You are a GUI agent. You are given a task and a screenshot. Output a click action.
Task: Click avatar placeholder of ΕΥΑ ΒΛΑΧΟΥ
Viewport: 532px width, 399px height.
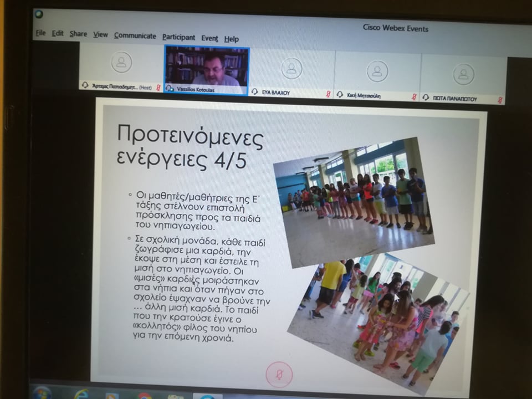(291, 68)
